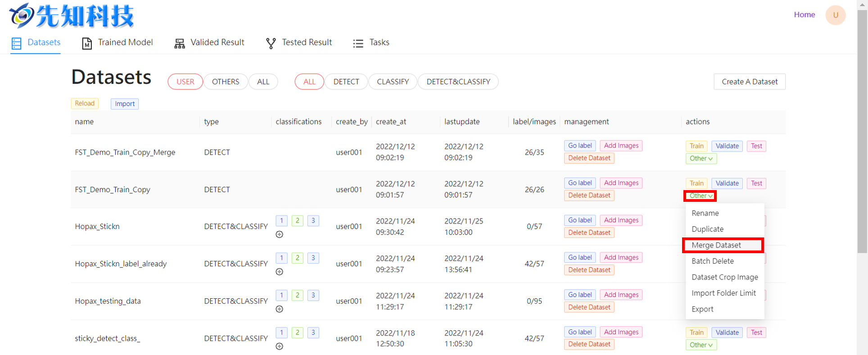Viewport: 868px width, 355px height.
Task: Click the Hopax_Stickn dataset name
Action: 97,226
